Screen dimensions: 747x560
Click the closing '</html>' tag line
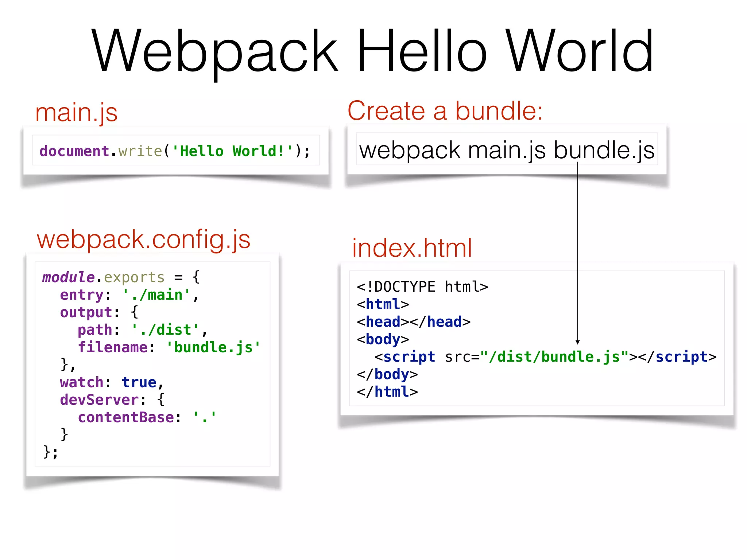click(387, 392)
